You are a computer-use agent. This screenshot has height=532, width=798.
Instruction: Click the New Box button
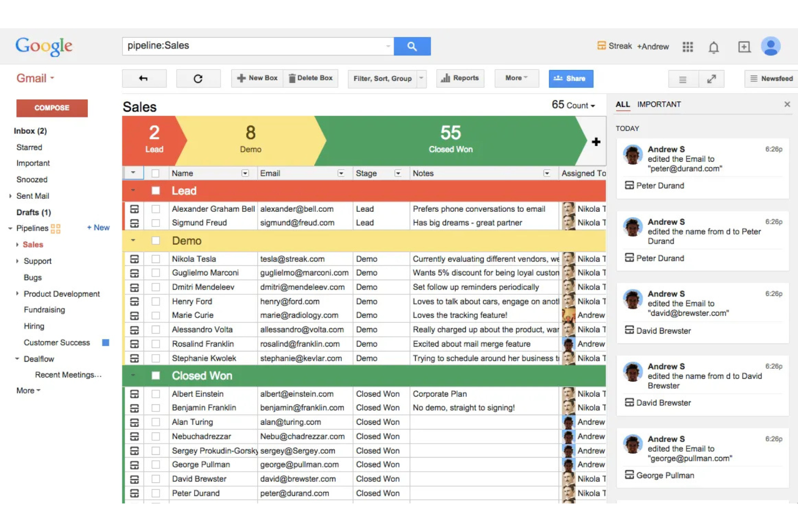257,79
